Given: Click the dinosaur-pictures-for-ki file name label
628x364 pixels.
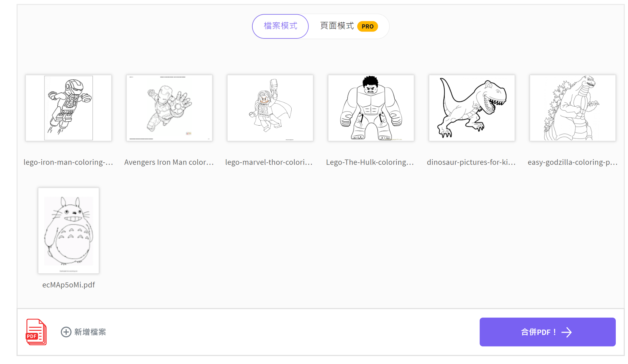Looking at the screenshot, I should [471, 162].
